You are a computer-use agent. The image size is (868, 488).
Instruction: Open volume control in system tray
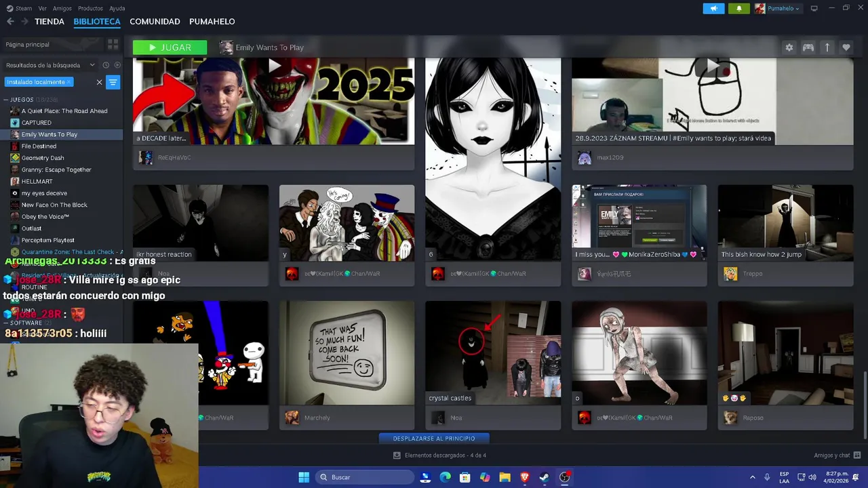click(x=812, y=477)
